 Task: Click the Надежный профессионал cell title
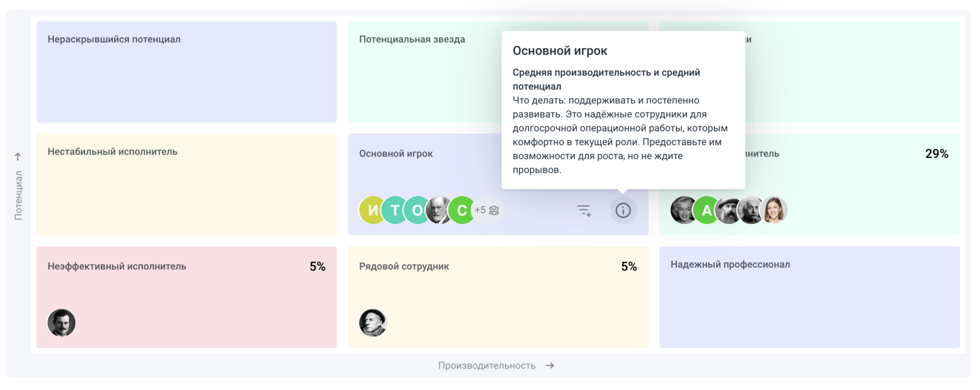pyautogui.click(x=730, y=265)
